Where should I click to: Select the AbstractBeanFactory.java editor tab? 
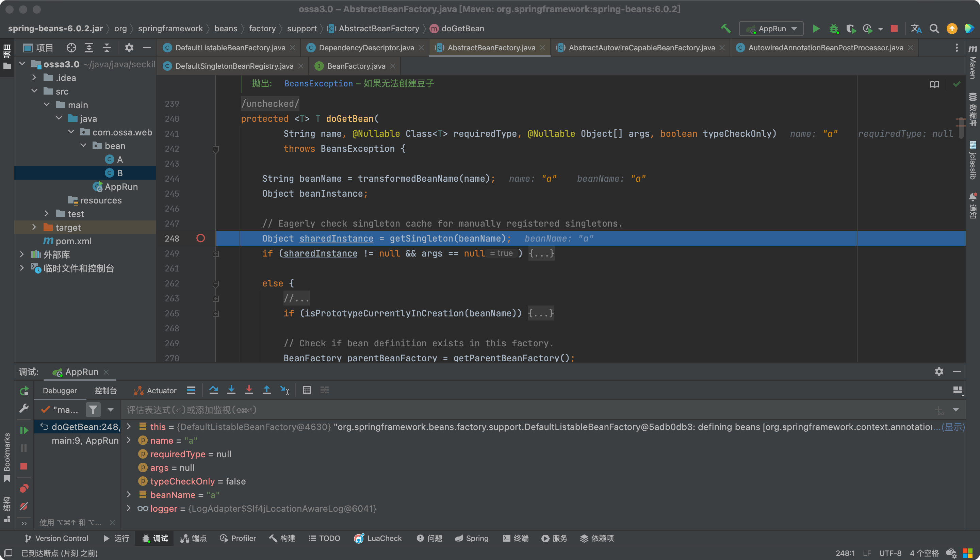click(x=491, y=47)
